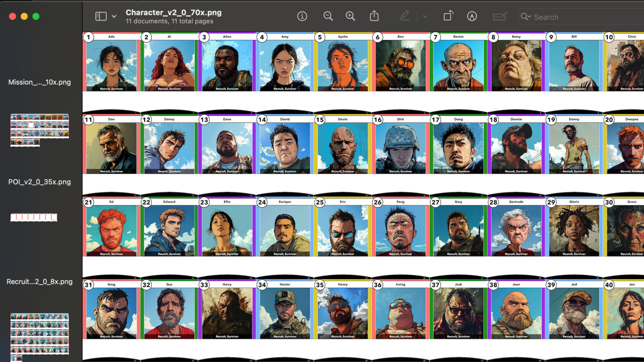Click the Ben character card with goggles
Image resolution: width=644 pixels, height=362 pixels.
tap(400, 65)
